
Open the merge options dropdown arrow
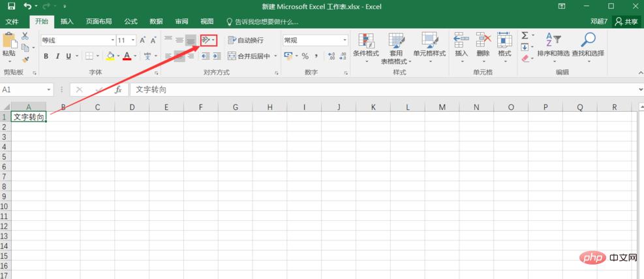pos(275,56)
